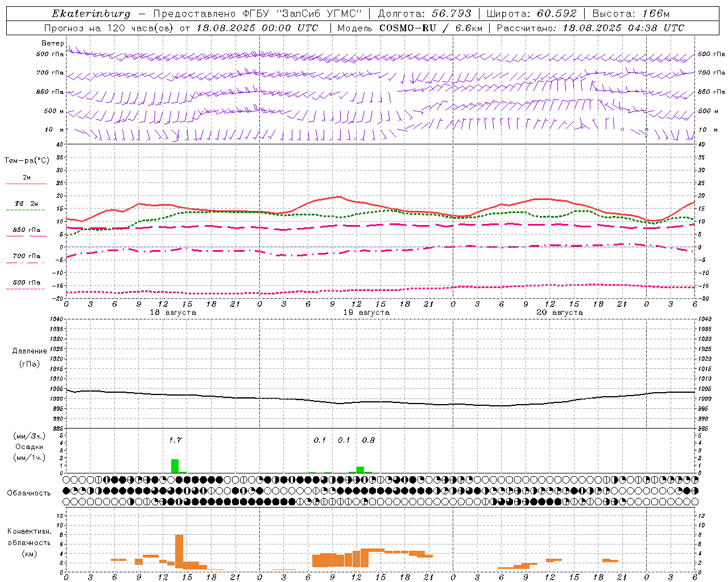Select the forecast start text 18.08.2025 00:00 UTC
Screen dimensions: 728x582
point(257,28)
